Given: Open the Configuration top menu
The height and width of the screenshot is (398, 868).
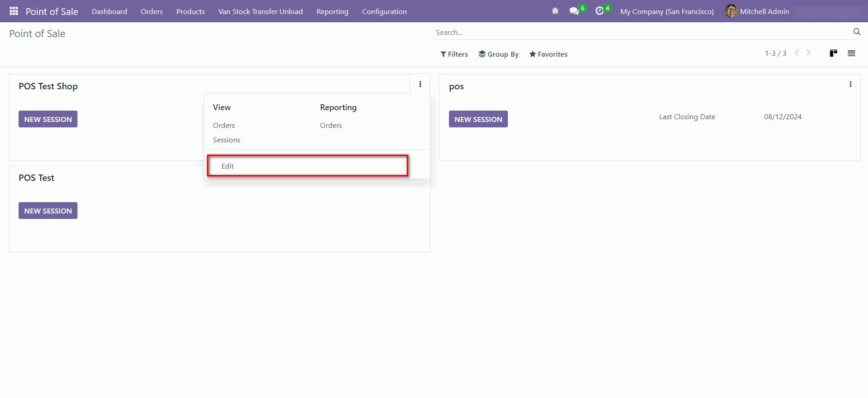Looking at the screenshot, I should click(384, 11).
